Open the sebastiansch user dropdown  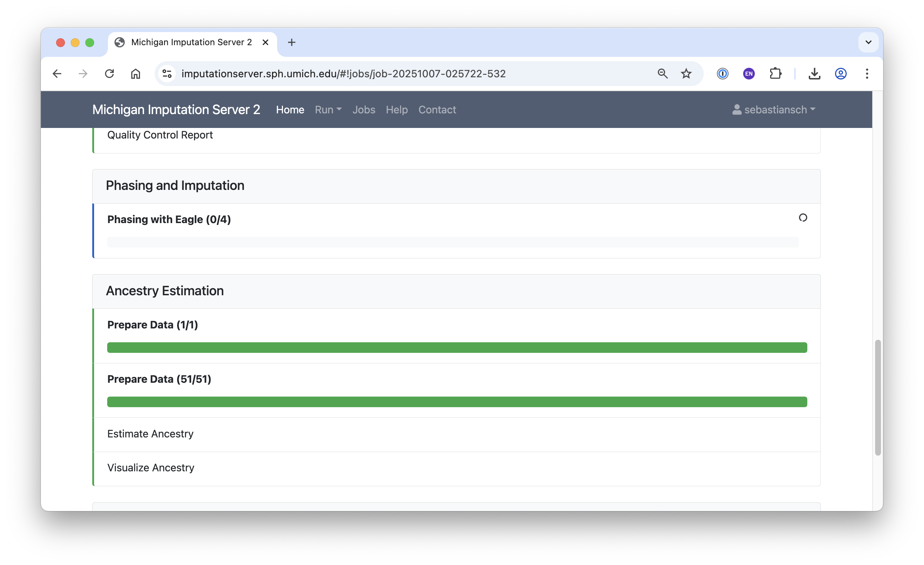point(774,109)
